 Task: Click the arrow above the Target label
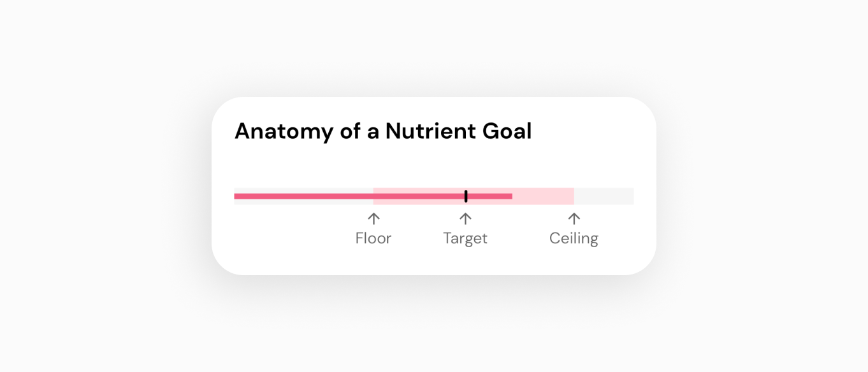(x=466, y=218)
